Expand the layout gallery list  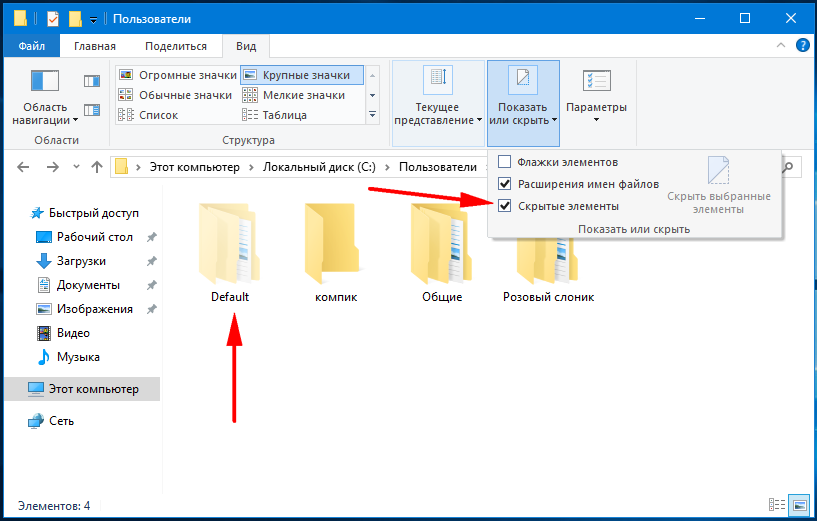click(x=373, y=115)
